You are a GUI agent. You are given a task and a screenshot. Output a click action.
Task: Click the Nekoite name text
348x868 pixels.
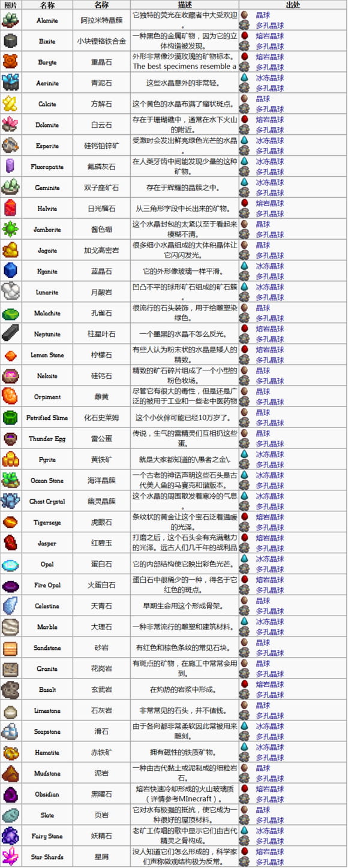(x=47, y=376)
